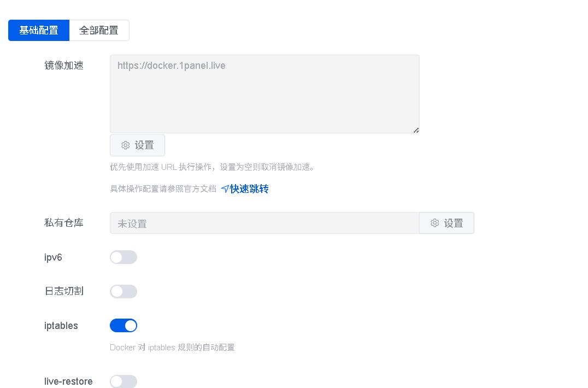588x388 pixels.
Task: Click the resize handle of mirror URL textarea
Action: pos(416,130)
